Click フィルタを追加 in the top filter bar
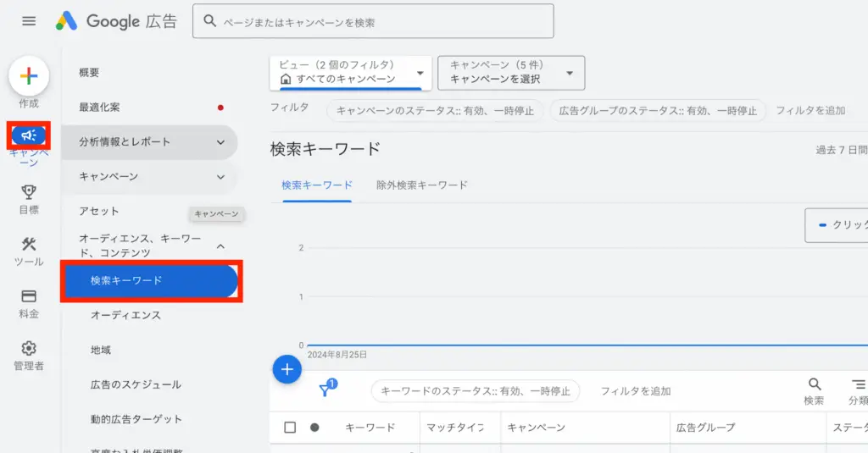 [810, 111]
